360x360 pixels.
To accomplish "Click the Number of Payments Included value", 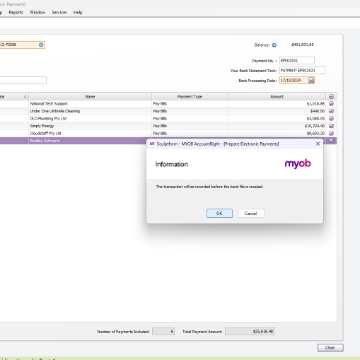I will pyautogui.click(x=163, y=332).
